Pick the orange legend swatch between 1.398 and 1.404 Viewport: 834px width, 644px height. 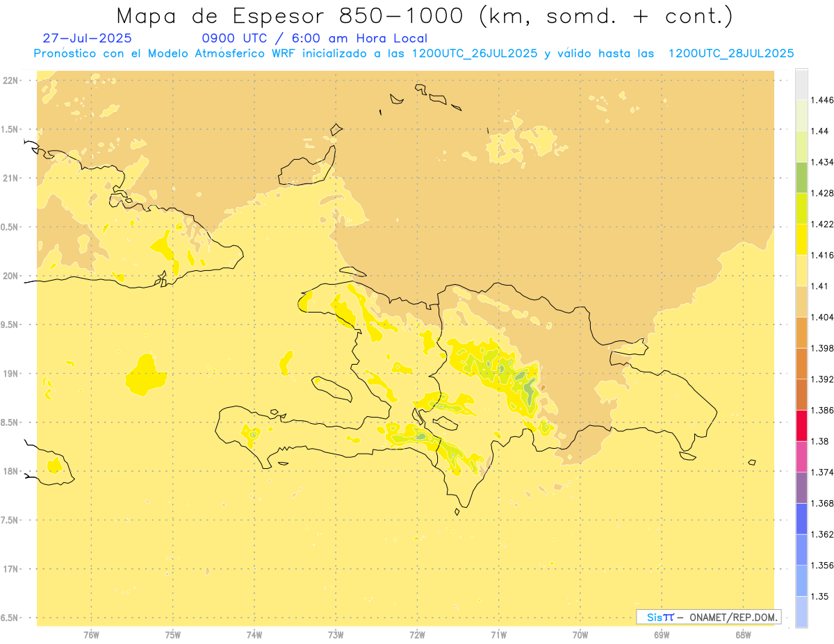click(801, 332)
